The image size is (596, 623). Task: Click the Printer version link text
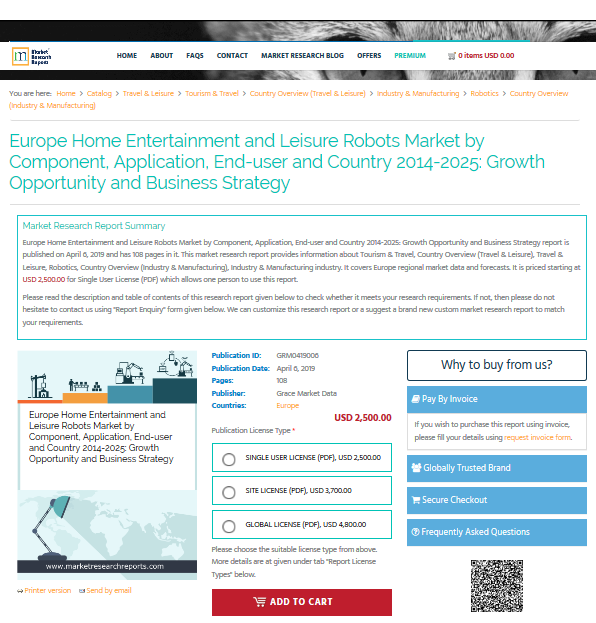pos(48,591)
